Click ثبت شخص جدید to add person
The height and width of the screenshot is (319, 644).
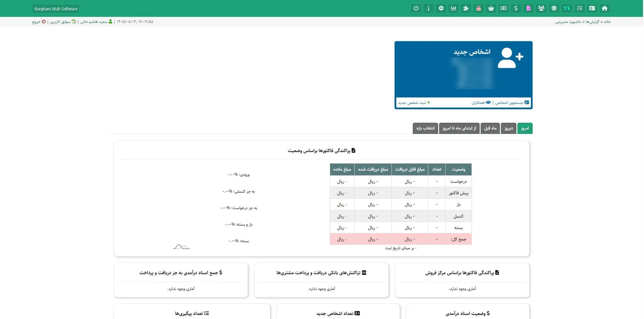[x=414, y=103]
